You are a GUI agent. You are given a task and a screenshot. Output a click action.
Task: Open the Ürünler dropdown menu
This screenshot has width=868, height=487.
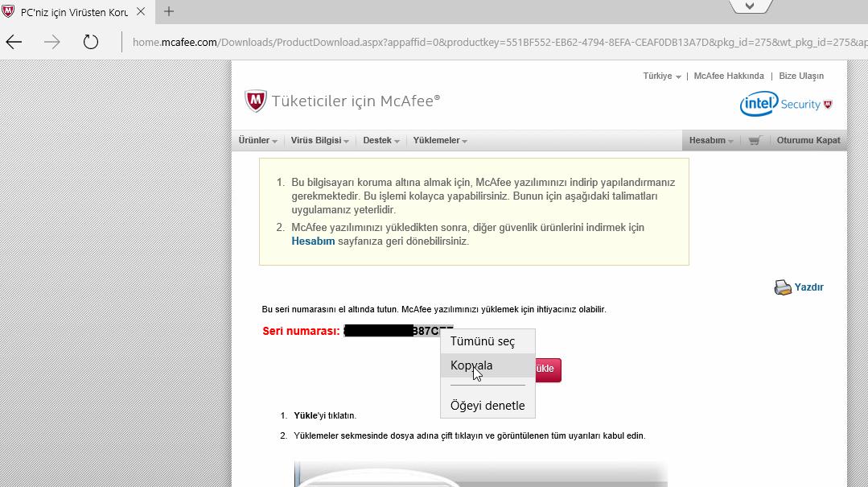[256, 139]
